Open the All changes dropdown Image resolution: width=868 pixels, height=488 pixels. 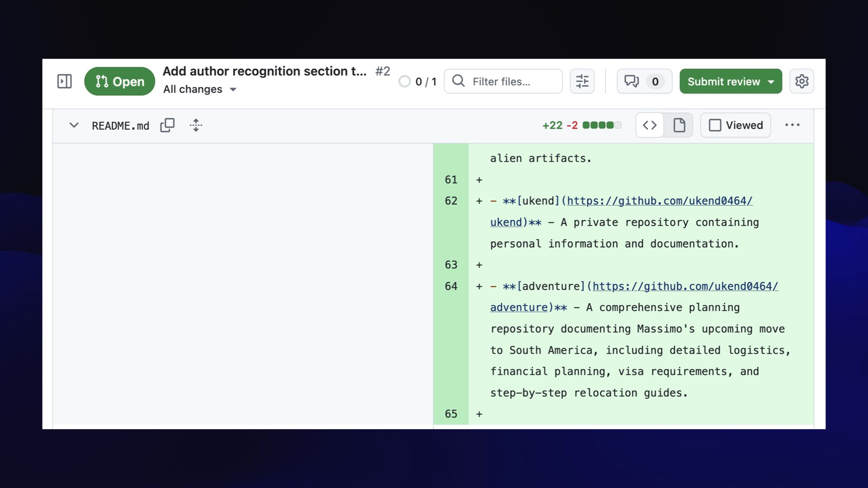(200, 89)
